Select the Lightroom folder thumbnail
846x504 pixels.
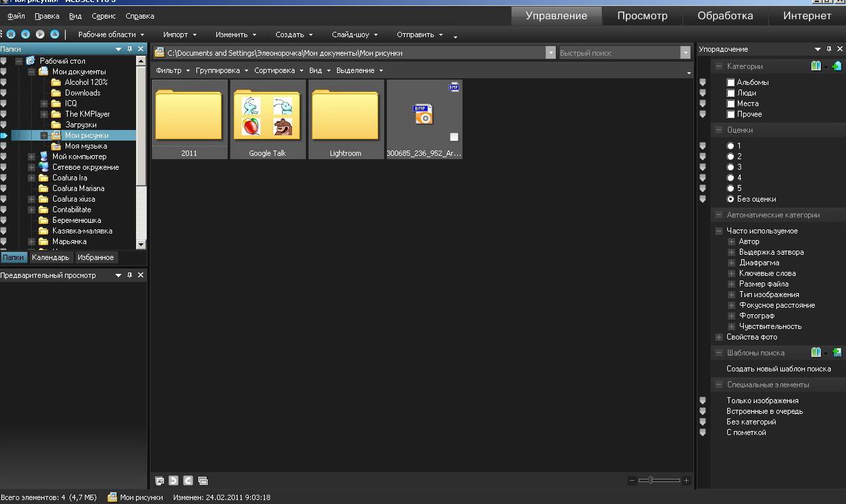(346, 119)
